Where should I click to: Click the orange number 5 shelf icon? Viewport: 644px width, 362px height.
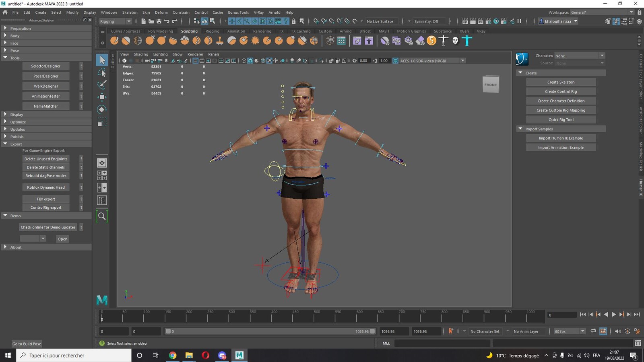431,41
